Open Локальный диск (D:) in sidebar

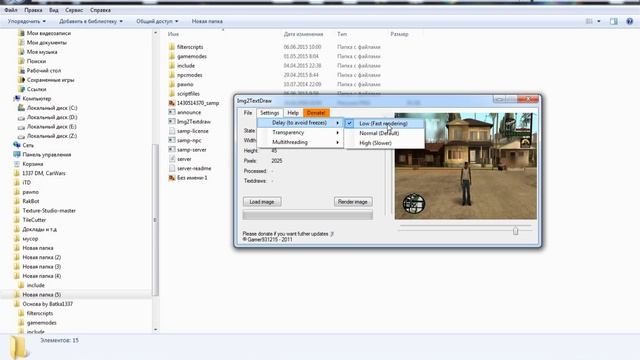click(x=52, y=117)
